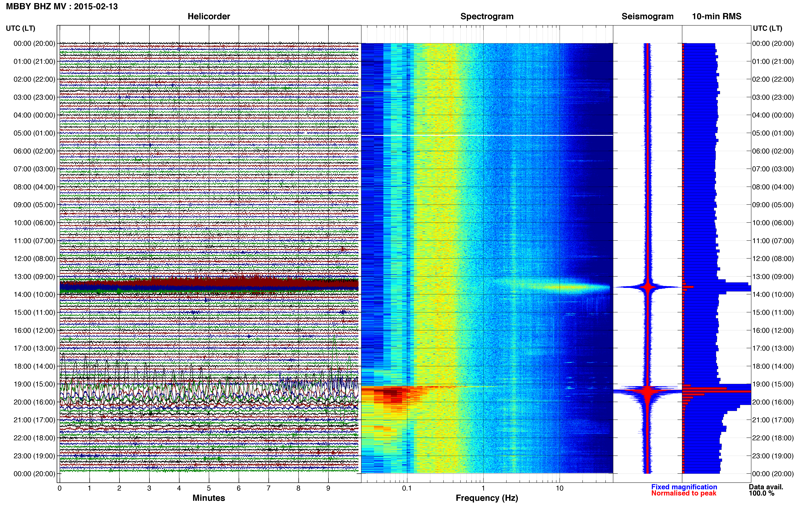Click the 'Frequency (Hz)' axis title
The height and width of the screenshot is (508, 812).
click(487, 498)
